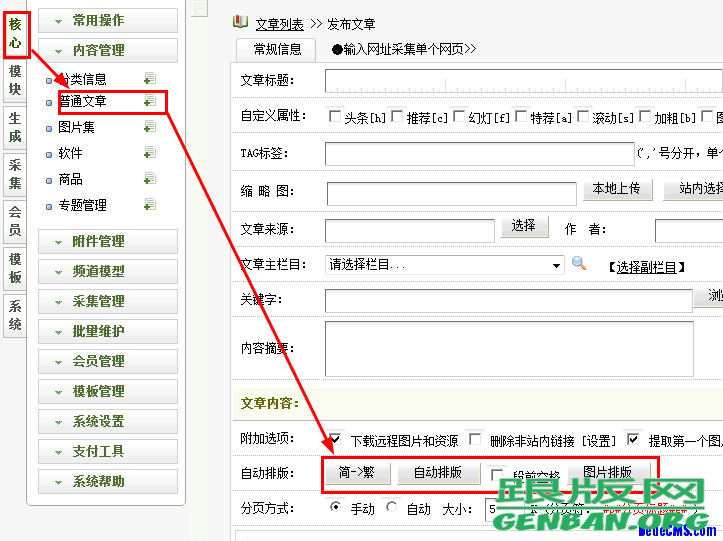The width and height of the screenshot is (723, 541).
Task: Switch to the 采集 vertical tab
Action: [15, 174]
